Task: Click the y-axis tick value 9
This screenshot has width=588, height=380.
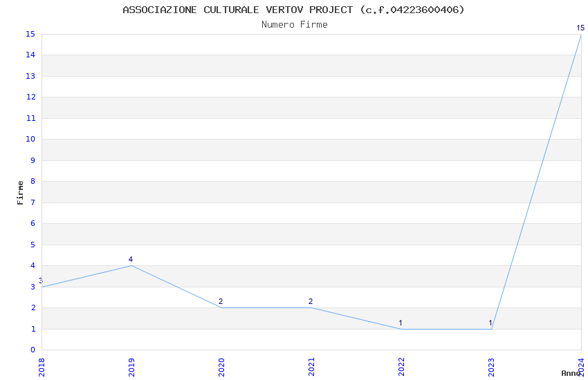Action: pos(33,160)
